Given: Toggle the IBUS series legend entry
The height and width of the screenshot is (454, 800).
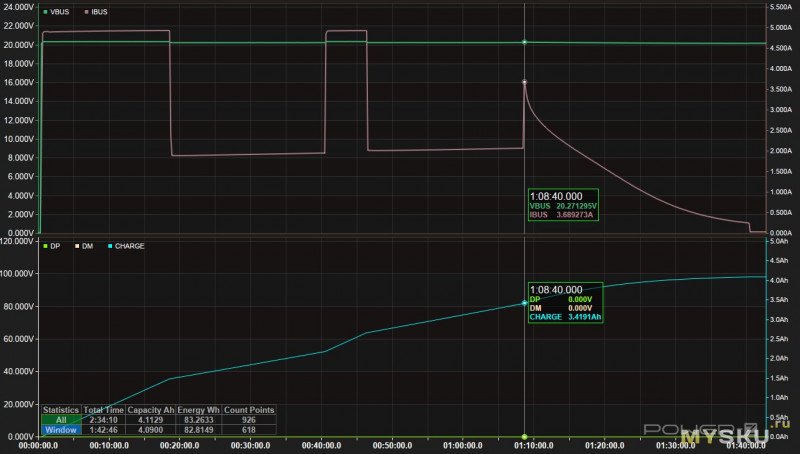Looking at the screenshot, I should [99, 11].
